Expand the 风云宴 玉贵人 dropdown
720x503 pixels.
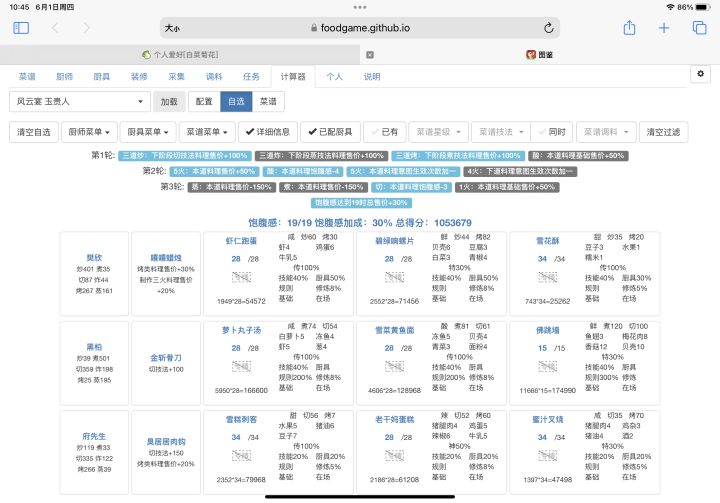[80, 102]
